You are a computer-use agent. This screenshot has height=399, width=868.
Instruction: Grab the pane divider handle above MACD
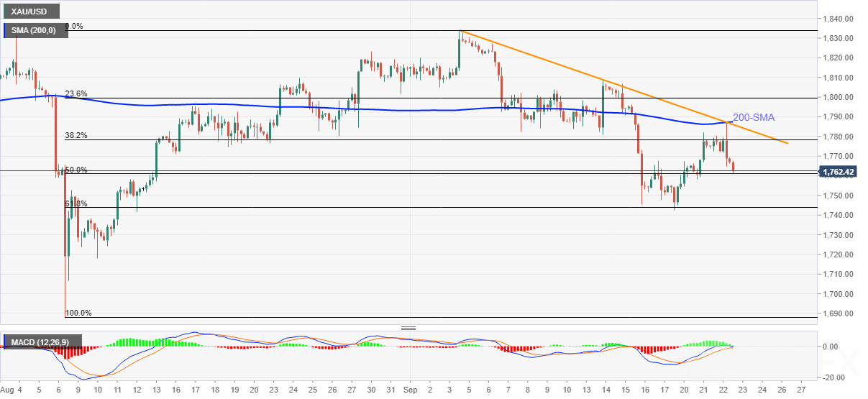tap(408, 328)
